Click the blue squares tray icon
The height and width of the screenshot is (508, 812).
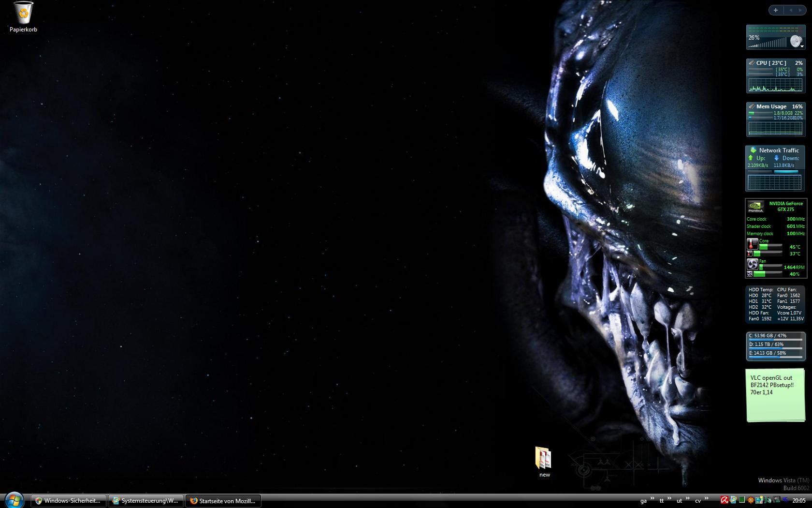point(759,500)
